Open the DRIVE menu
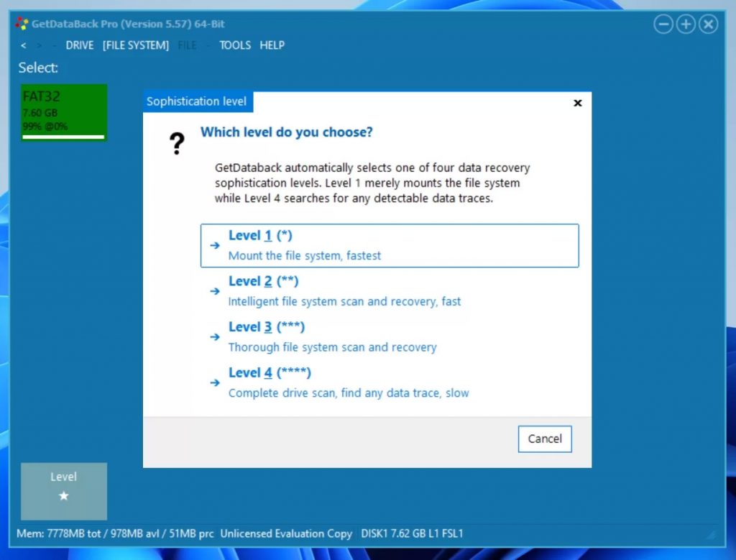 coord(79,45)
